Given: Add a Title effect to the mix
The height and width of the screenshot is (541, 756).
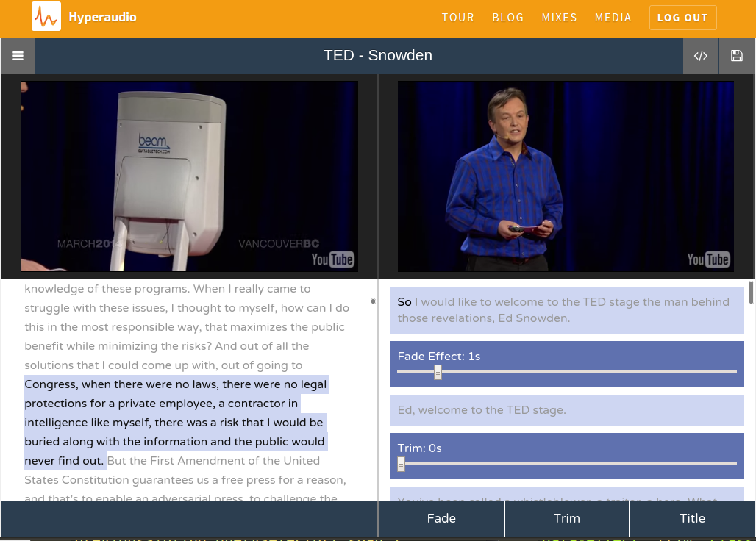Looking at the screenshot, I should [x=692, y=518].
